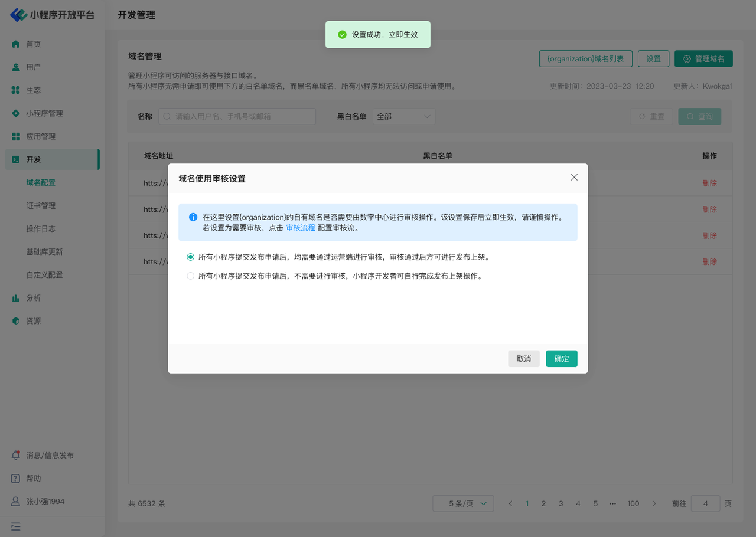This screenshot has width=756, height=537.
Task: Open 证书管理 submenu item
Action: tap(41, 206)
